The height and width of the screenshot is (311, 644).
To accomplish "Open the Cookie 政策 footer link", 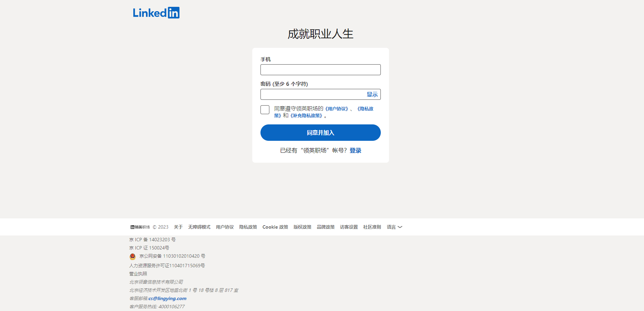I will point(275,227).
